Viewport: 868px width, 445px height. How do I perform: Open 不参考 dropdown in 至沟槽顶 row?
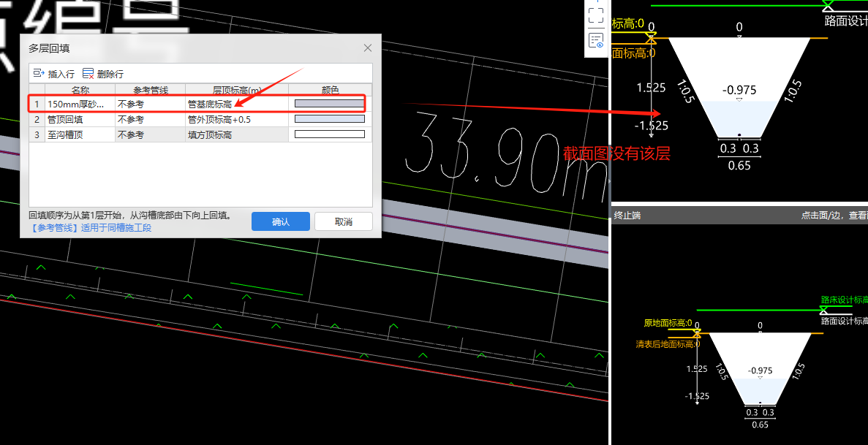(150, 134)
